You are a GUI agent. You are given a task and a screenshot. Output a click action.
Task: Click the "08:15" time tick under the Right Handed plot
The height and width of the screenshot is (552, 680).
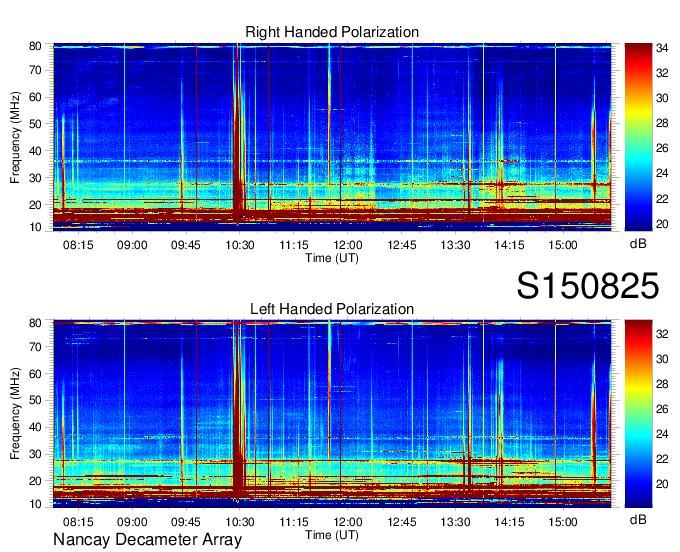(x=78, y=245)
